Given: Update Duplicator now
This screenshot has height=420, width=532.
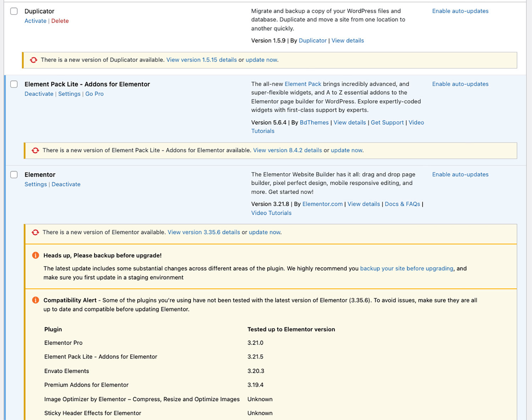Looking at the screenshot, I should (x=261, y=60).
